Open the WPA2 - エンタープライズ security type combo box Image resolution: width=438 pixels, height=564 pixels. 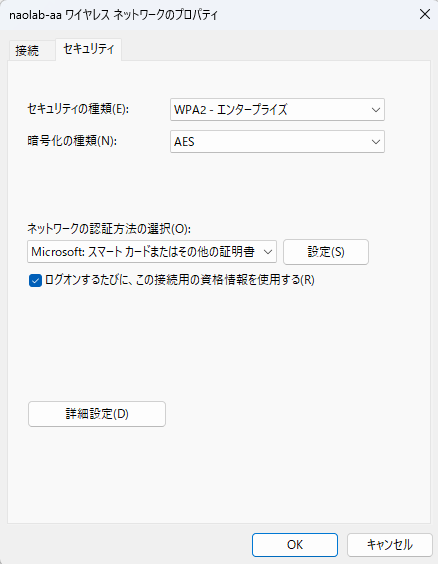coord(277,110)
